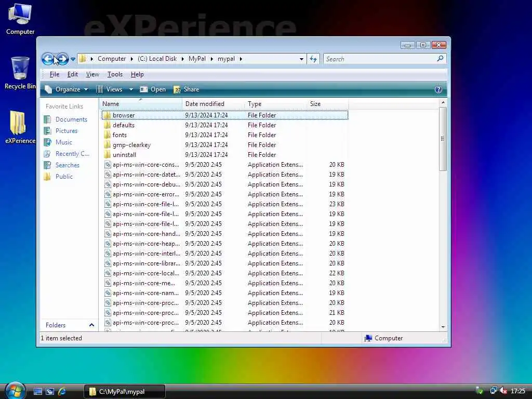Click the Open toolbar button
This screenshot has height=399, width=532.
click(153, 89)
